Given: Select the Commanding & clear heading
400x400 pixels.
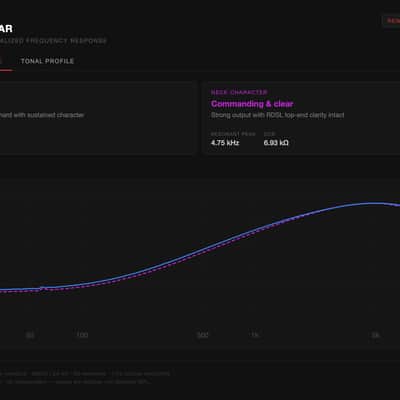Looking at the screenshot, I should pos(252,104).
